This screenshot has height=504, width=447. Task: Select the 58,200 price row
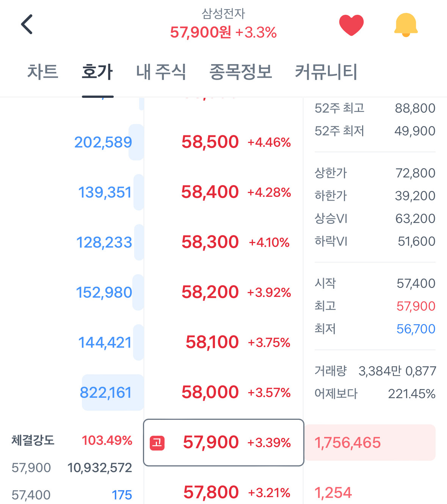click(x=224, y=292)
